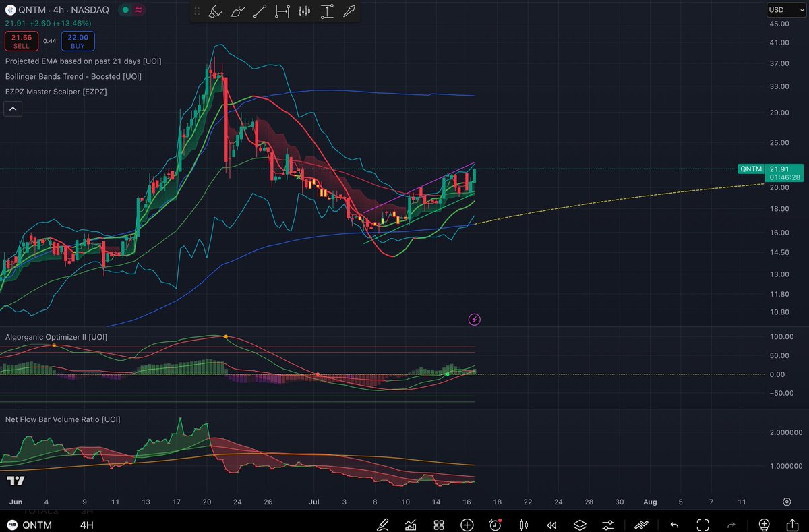
Task: Open the ideas lightbulb icon
Action: click(764, 525)
